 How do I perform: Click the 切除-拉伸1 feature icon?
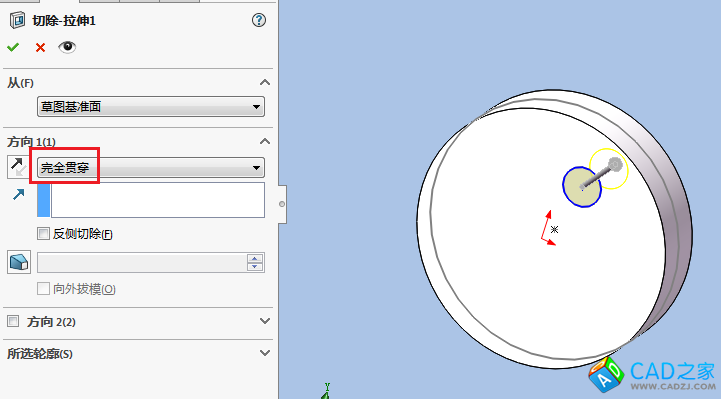pyautogui.click(x=17, y=21)
